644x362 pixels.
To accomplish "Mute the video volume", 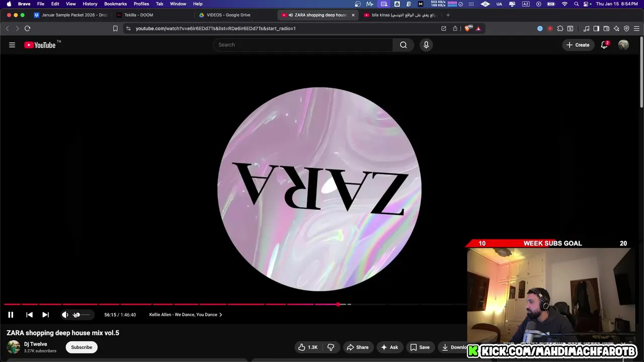I will (x=65, y=315).
